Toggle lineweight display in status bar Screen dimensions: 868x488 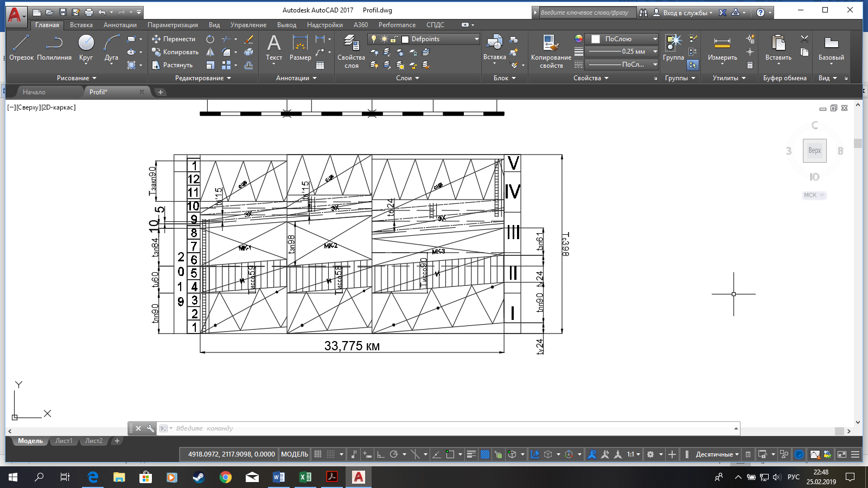[x=471, y=454]
